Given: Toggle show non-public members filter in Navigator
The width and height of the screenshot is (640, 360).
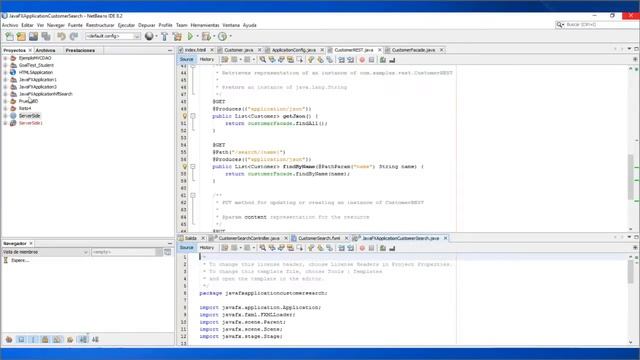Looking at the screenshot, I should 45,340.
